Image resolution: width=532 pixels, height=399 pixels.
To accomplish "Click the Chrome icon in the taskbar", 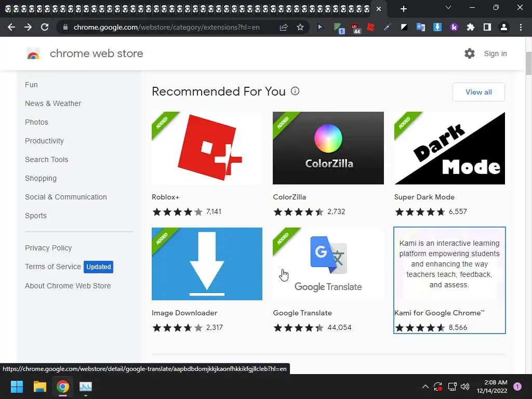I will point(63,387).
